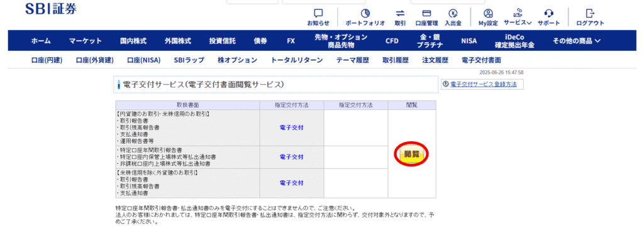Expand the サービス dropdown in header
Screen dimensions: 644x233
[x=518, y=17]
